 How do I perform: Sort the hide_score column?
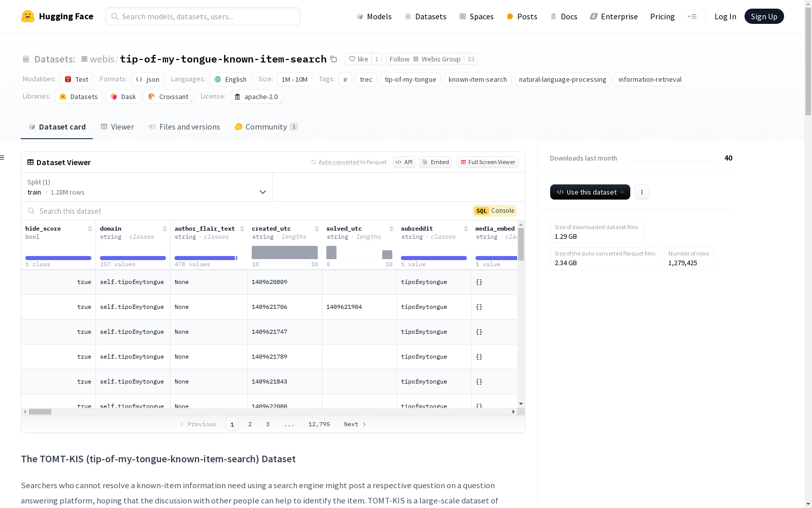(90, 229)
